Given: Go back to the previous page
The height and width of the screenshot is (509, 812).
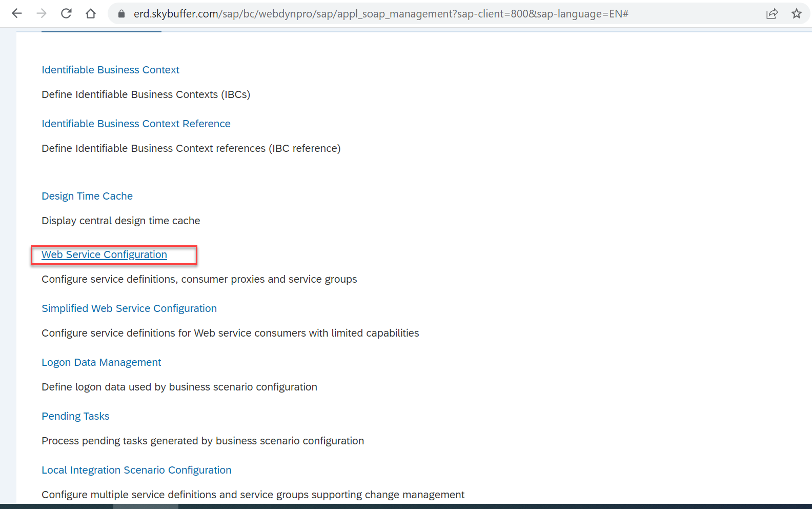Looking at the screenshot, I should (x=17, y=13).
